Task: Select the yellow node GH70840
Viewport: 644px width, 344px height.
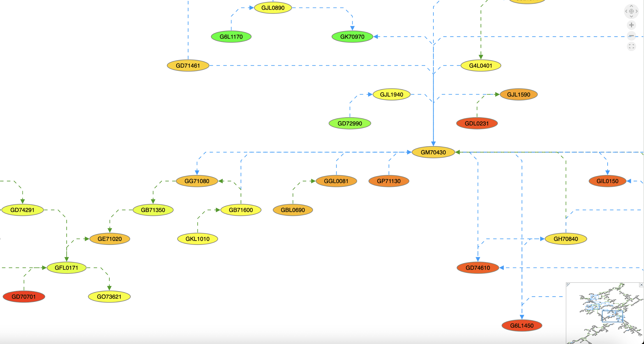Action: tap(566, 239)
